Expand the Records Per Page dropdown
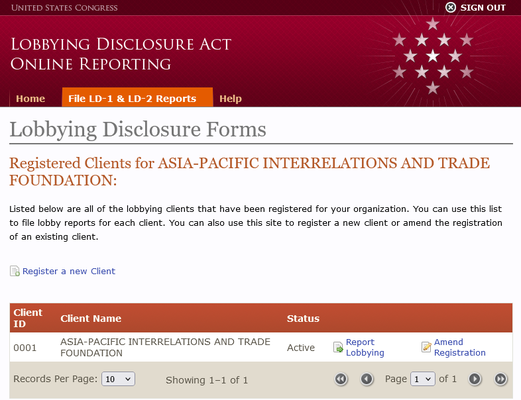Screen dimensions: 521x400 tap(118, 379)
